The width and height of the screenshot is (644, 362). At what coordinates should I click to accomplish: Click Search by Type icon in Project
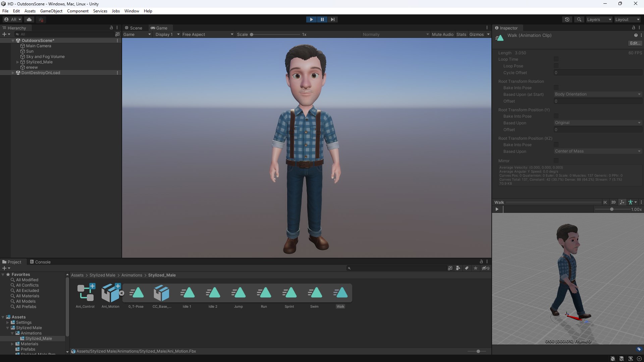coord(458,268)
